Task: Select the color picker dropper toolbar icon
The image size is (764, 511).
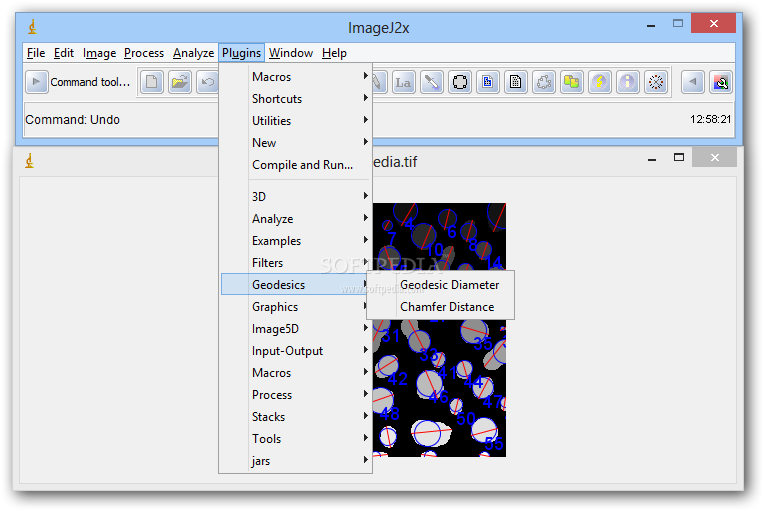Action: [x=432, y=82]
